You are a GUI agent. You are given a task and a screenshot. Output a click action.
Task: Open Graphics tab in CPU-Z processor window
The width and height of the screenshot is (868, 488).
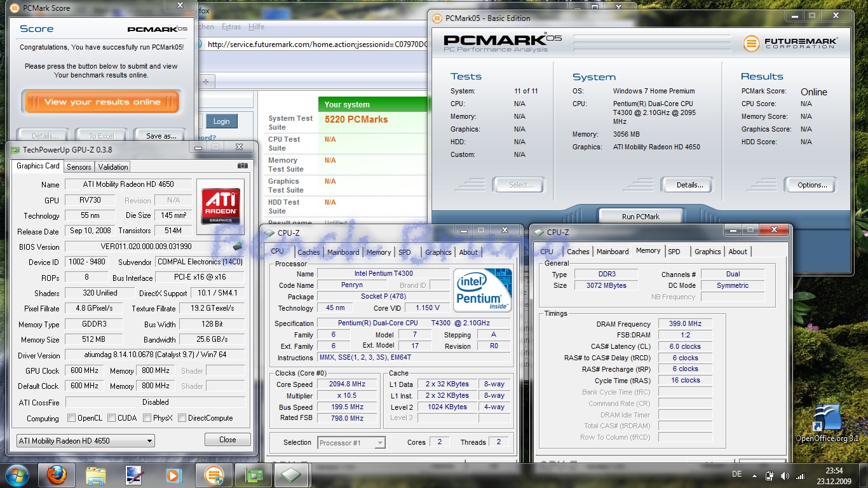438,252
